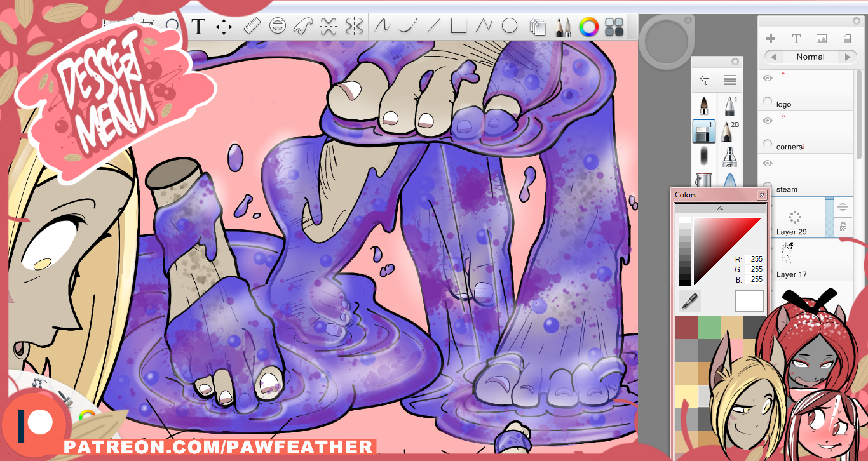Image resolution: width=868 pixels, height=461 pixels.
Task: Open the Color Wheel editor
Action: (x=589, y=27)
